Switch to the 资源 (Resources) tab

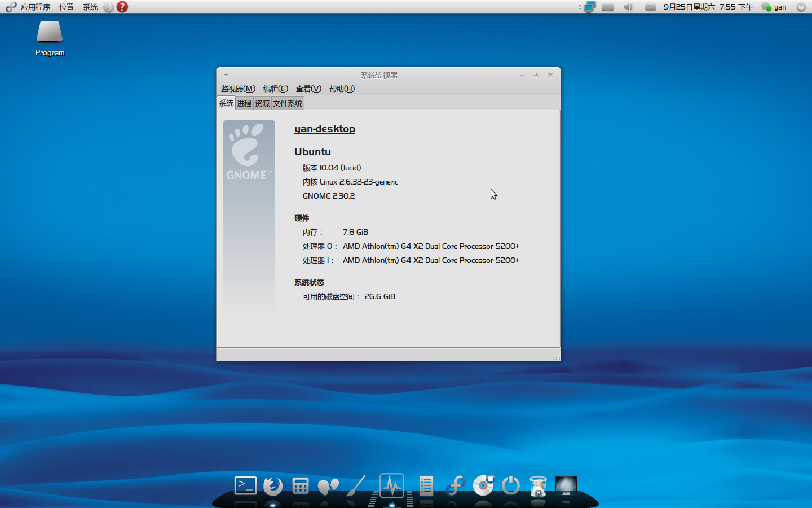262,103
